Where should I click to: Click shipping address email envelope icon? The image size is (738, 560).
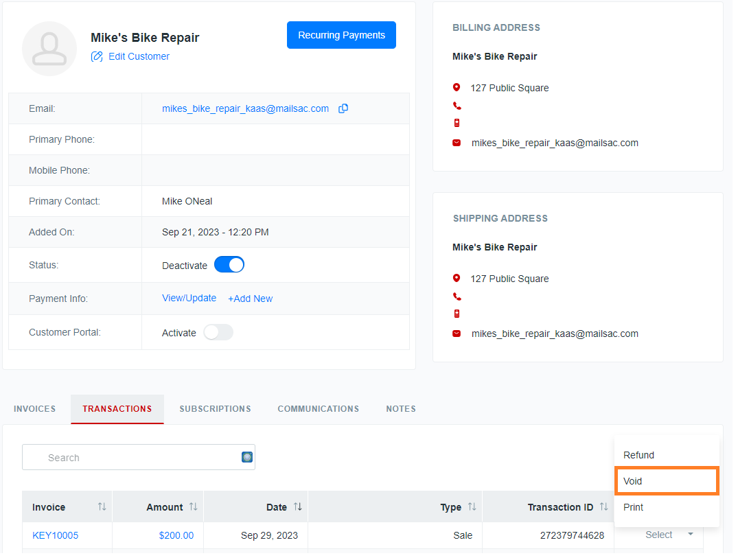click(x=457, y=334)
